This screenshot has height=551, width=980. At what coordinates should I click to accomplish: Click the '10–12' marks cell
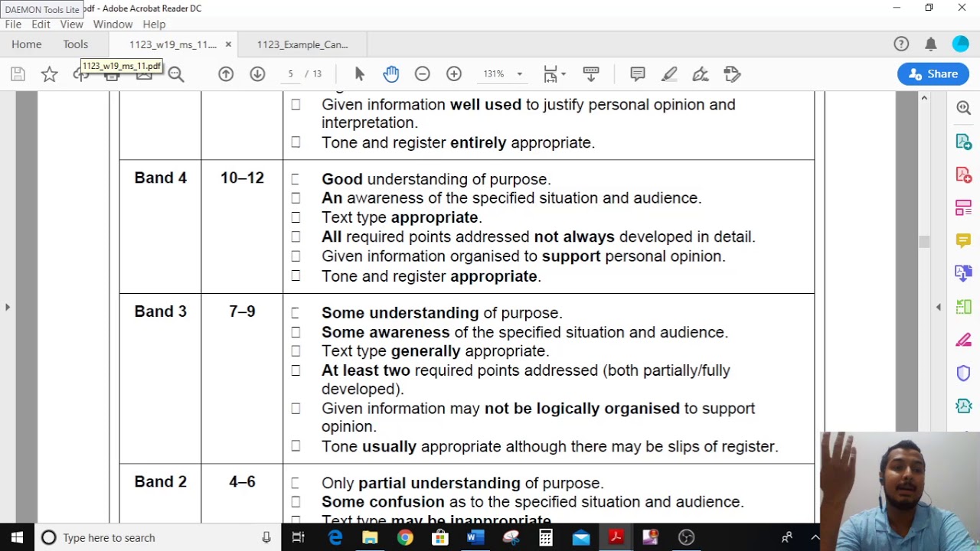[x=242, y=178]
